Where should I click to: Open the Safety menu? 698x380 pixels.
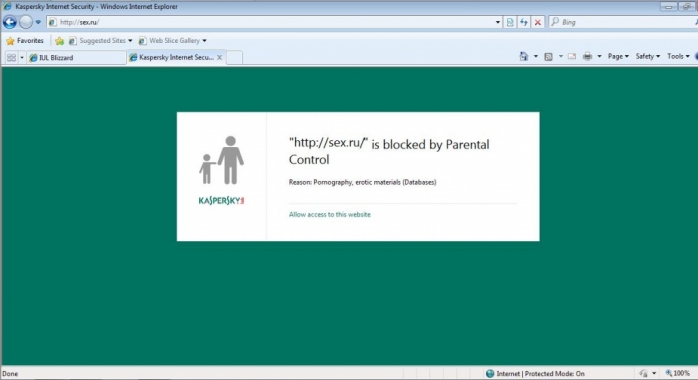click(648, 56)
